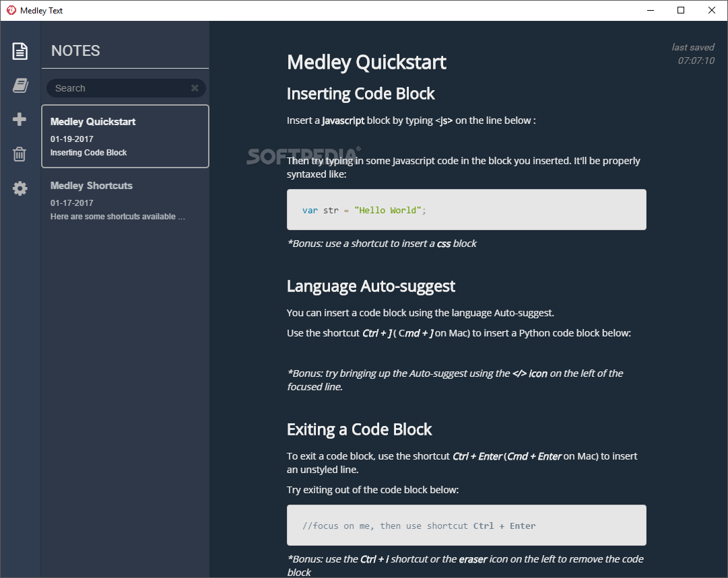
Task: Clear search with the X icon
Action: pos(195,87)
